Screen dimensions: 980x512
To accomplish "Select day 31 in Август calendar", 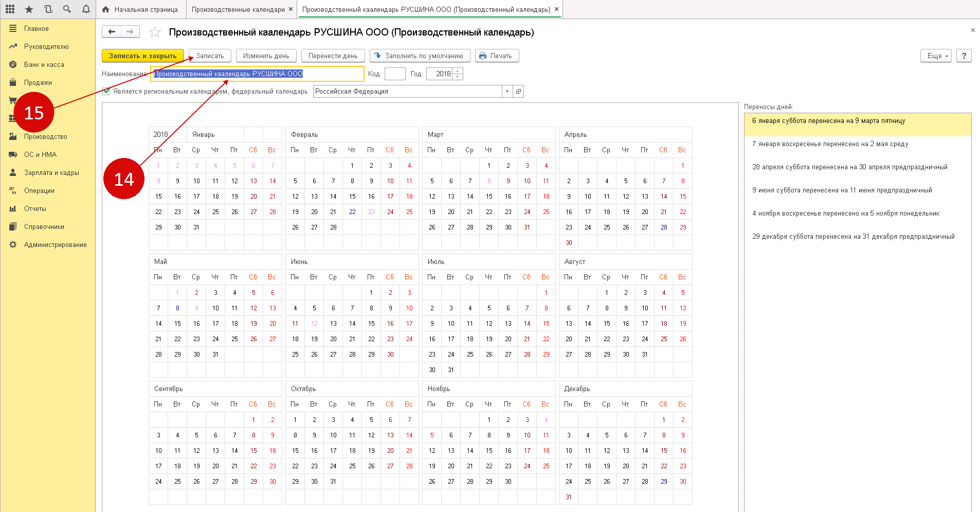I will 645,355.
